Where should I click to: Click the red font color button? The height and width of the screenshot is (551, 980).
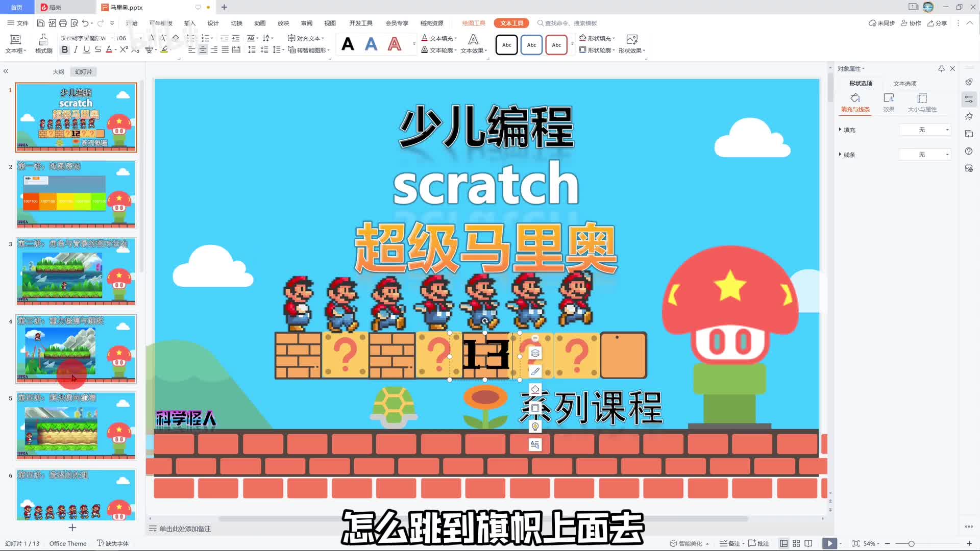tap(109, 50)
